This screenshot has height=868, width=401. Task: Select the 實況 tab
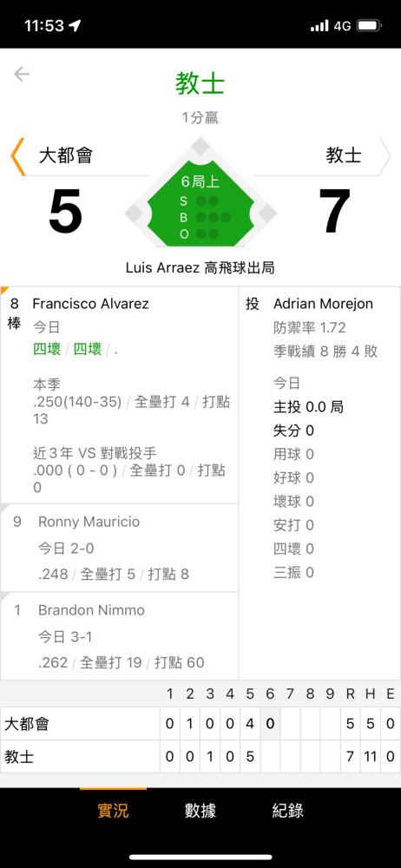point(113,811)
